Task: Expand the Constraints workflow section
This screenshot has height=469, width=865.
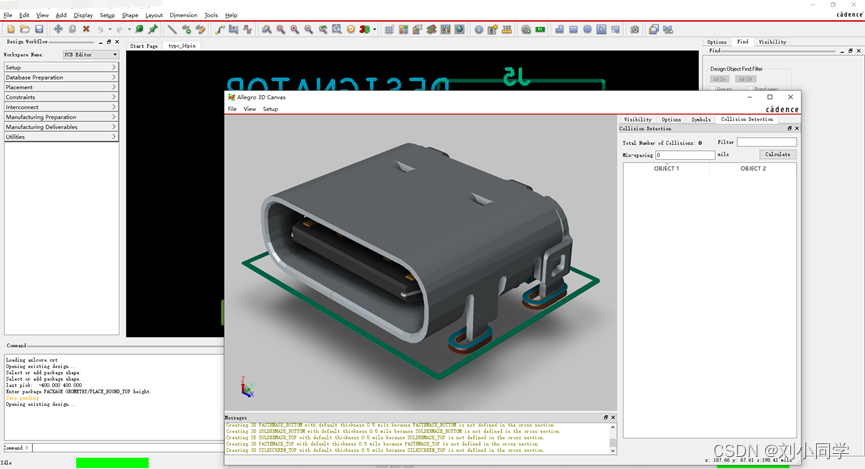Action: (61, 97)
